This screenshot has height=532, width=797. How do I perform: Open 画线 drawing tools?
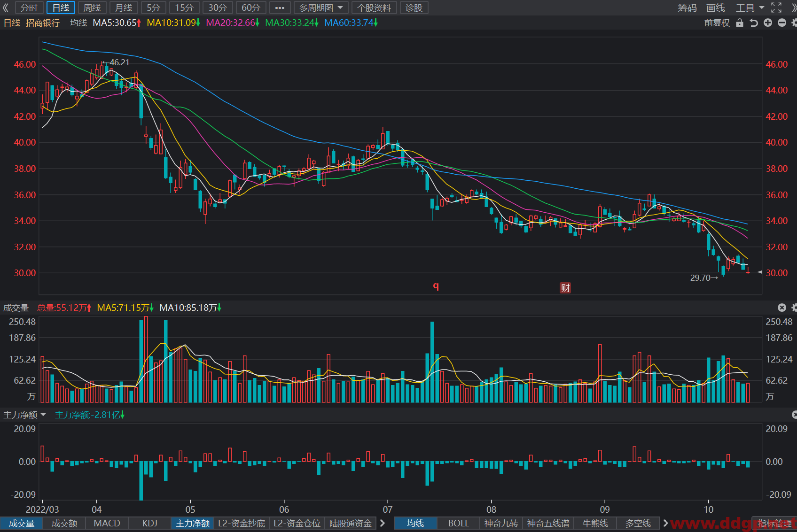click(716, 8)
